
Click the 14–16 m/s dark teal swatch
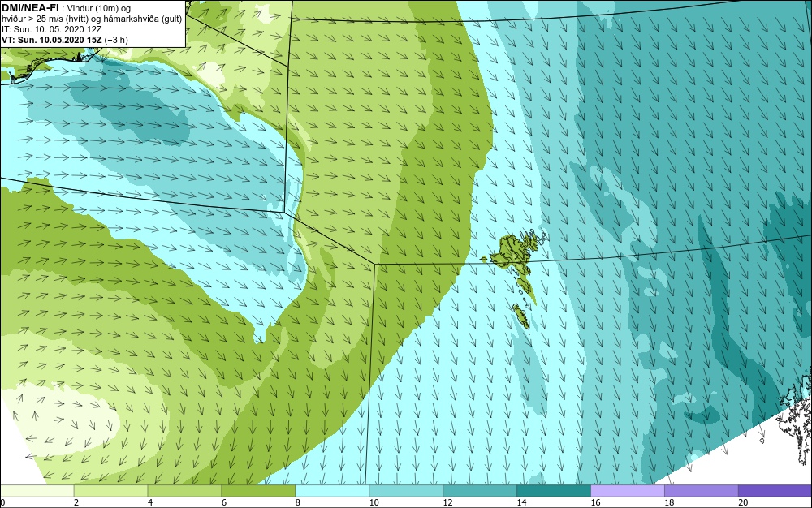554,491
